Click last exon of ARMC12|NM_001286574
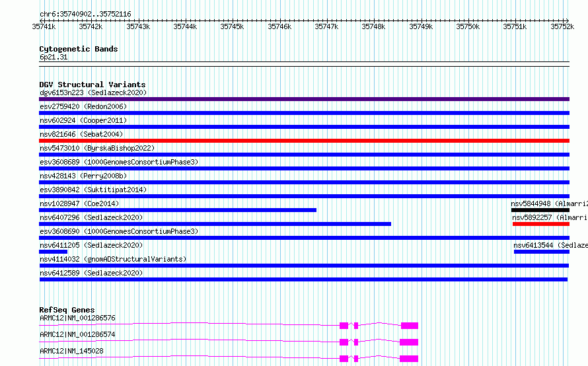588x366 pixels. tap(409, 342)
